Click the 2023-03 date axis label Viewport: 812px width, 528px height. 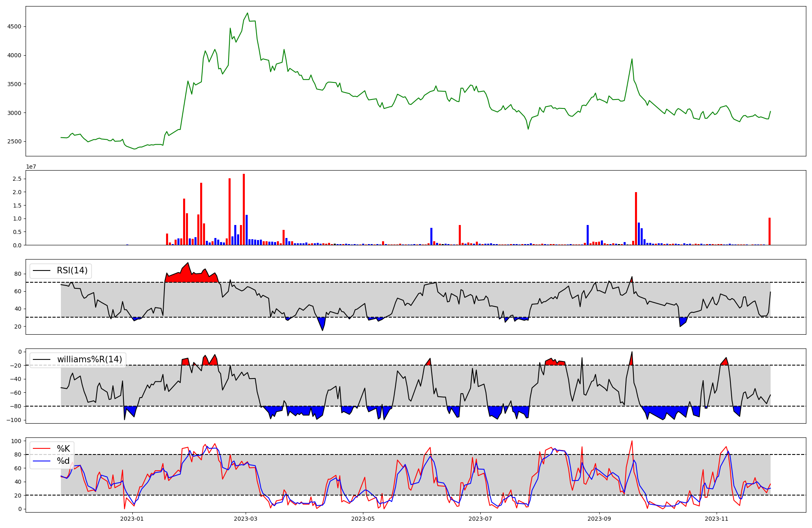[x=246, y=519]
